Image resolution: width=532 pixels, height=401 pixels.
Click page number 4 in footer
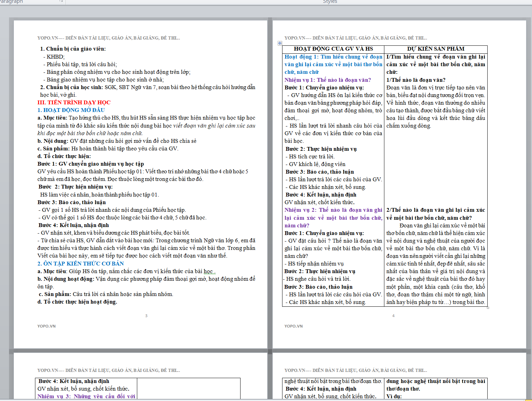pyautogui.click(x=393, y=316)
